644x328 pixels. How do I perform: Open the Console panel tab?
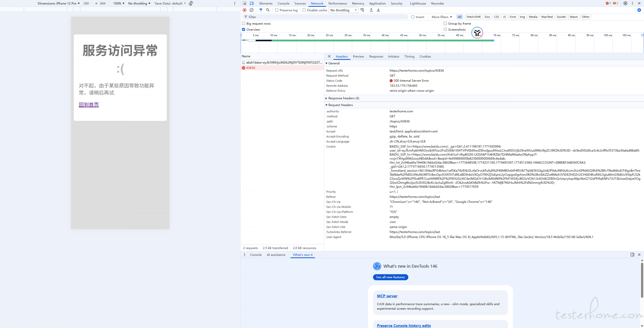283,3
